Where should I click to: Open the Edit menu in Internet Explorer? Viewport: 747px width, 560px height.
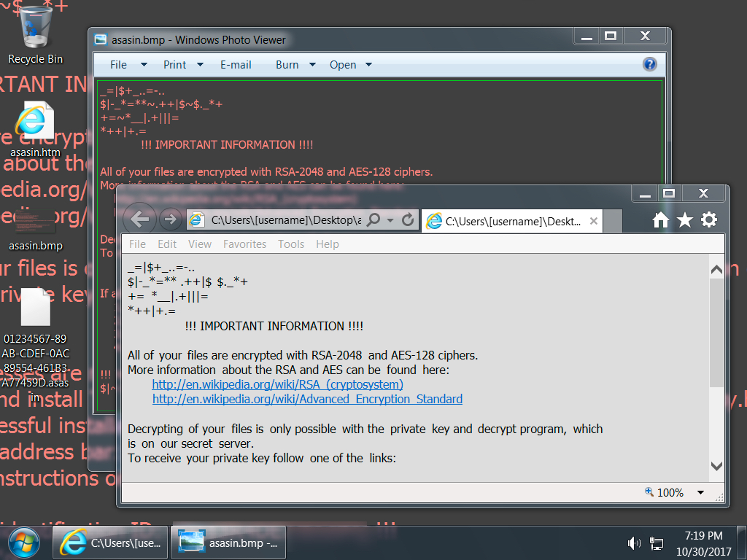[167, 244]
